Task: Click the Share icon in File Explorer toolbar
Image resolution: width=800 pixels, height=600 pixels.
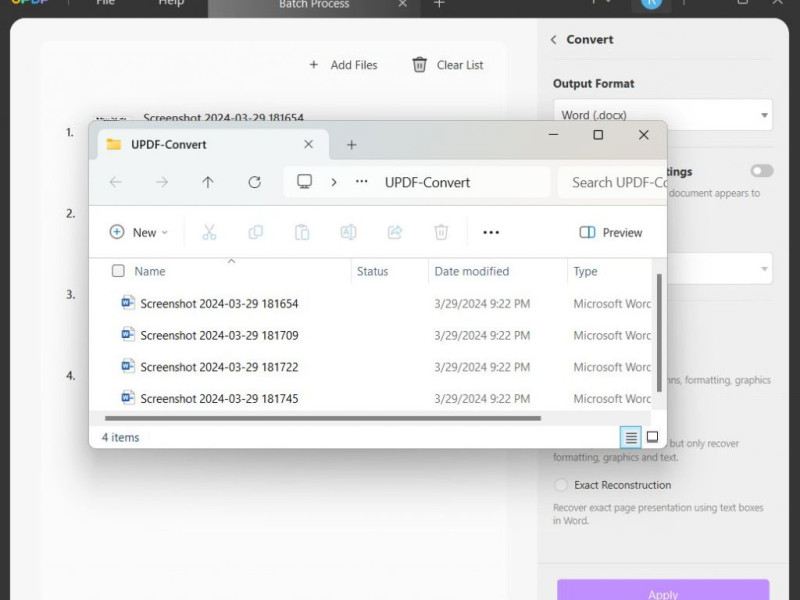Action: pyautogui.click(x=395, y=232)
